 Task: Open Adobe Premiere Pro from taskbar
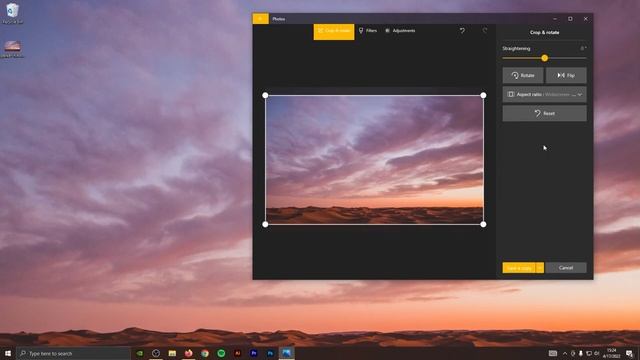254,353
